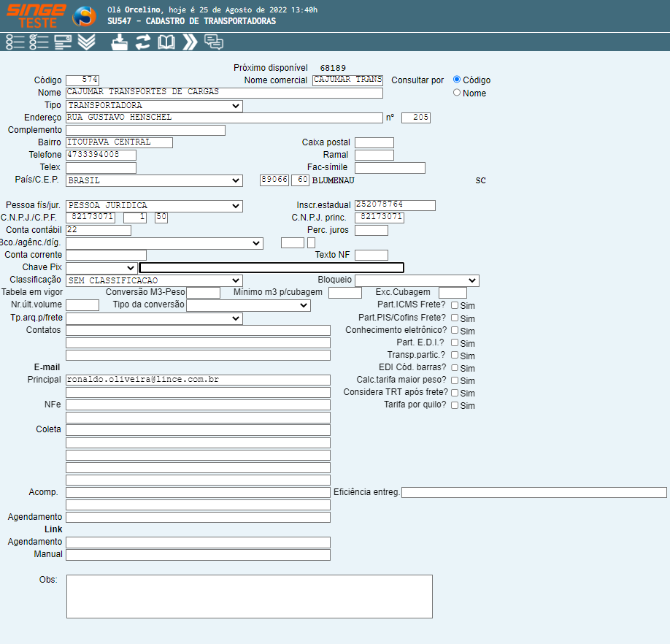
Task: Click the checklist icon in toolbar
Action: pos(39,42)
